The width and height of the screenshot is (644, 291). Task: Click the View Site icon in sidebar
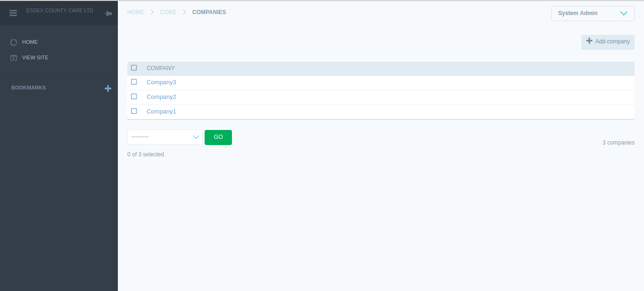tap(14, 58)
